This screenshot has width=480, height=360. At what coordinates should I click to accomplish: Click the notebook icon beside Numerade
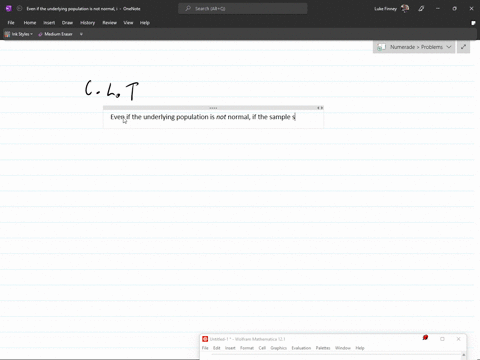click(x=381, y=47)
